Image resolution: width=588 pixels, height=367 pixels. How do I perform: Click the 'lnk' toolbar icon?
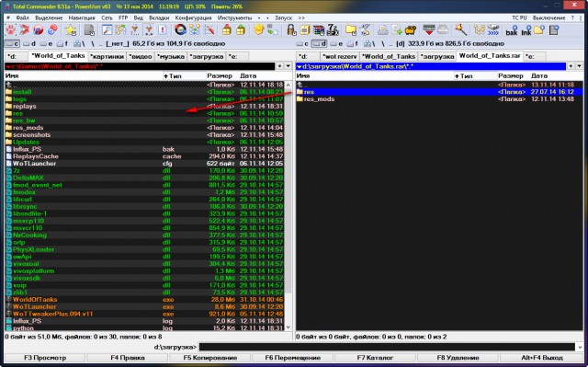click(x=526, y=30)
